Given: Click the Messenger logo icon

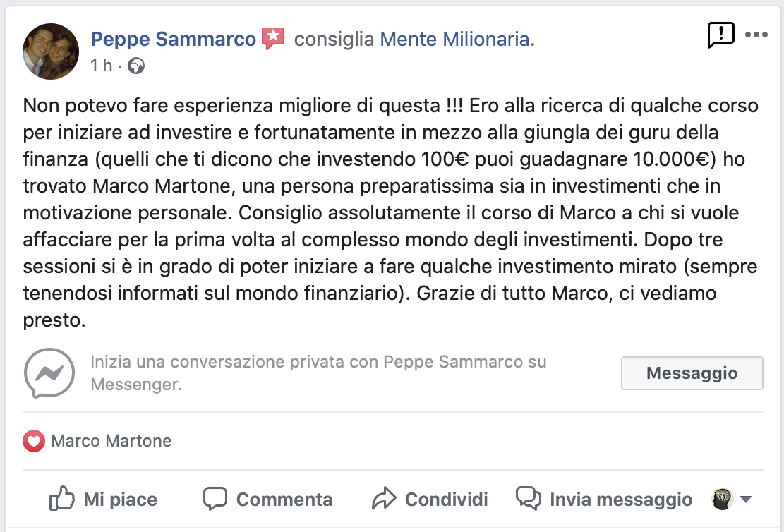Looking at the screenshot, I should pyautogui.click(x=49, y=373).
